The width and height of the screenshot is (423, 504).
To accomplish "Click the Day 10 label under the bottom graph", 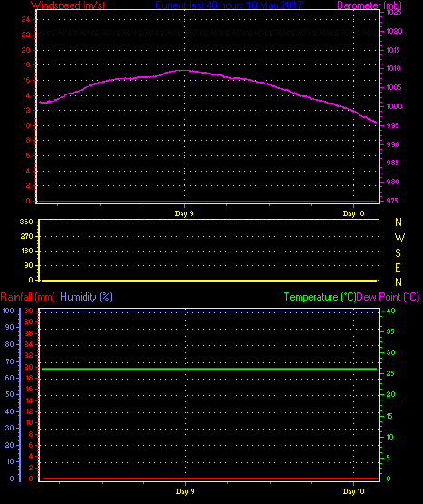I will click(x=354, y=491).
